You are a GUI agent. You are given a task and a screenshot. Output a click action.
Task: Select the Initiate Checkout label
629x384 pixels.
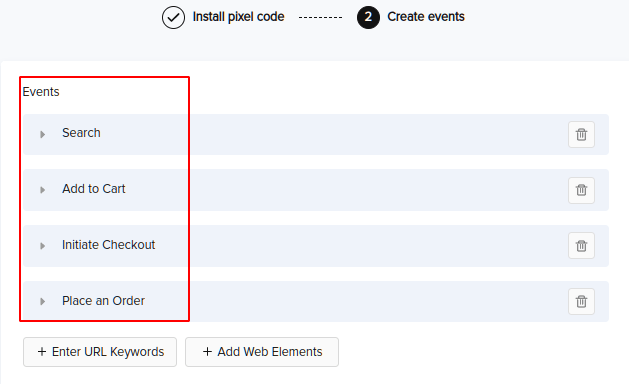point(108,245)
